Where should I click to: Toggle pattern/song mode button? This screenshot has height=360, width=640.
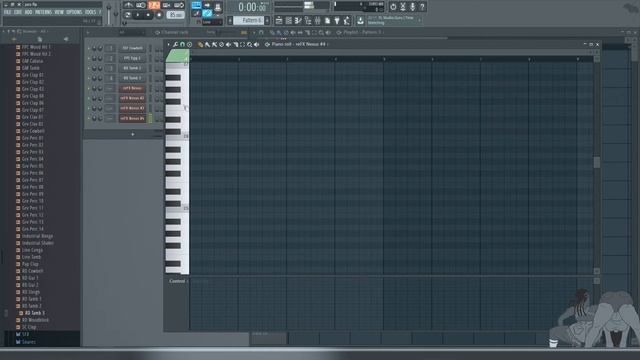(x=128, y=15)
